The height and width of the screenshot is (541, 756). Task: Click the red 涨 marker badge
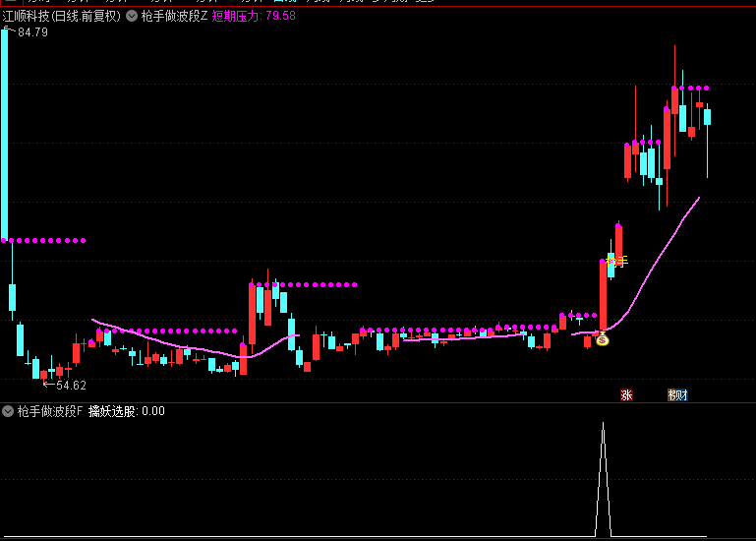(626, 395)
